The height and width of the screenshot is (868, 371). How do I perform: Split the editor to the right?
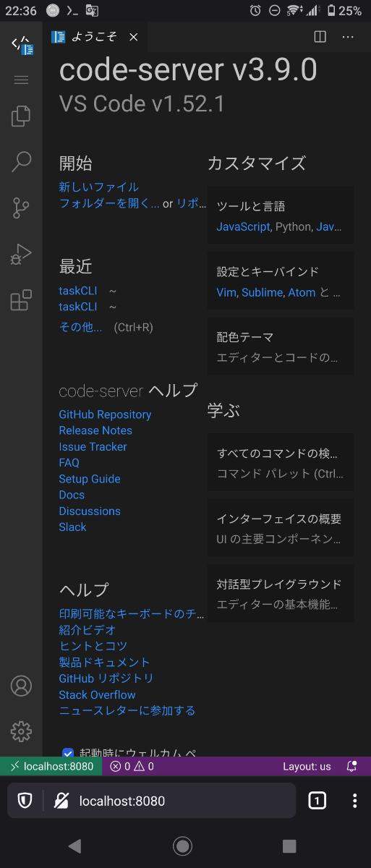[x=320, y=37]
